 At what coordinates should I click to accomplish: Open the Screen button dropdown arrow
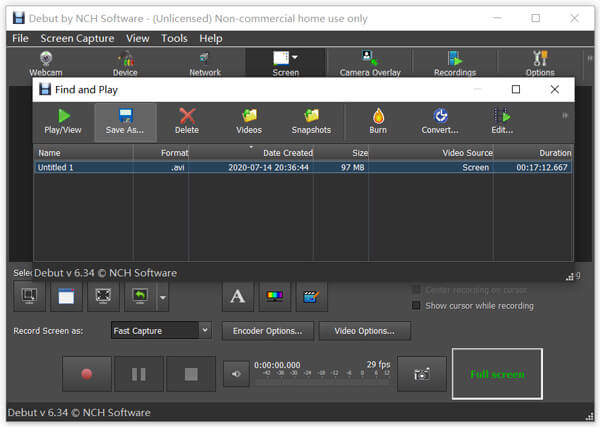click(295, 57)
